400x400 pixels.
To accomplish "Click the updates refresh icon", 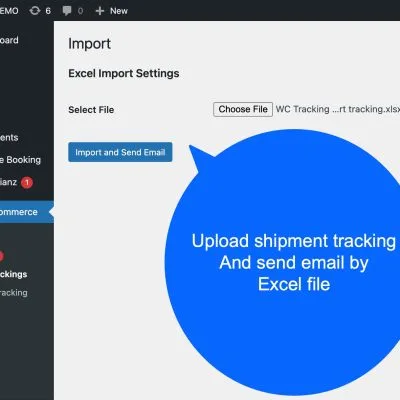I will point(35,11).
